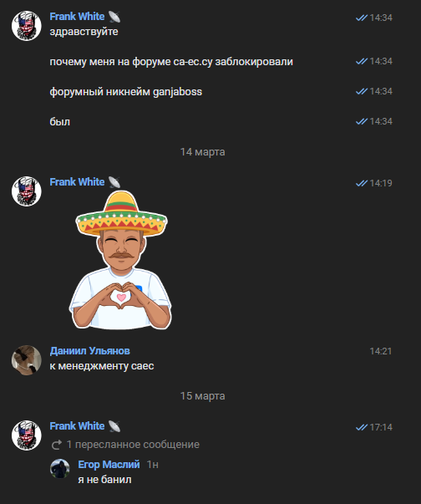Click the forwarded-message arrow icon
This screenshot has width=421, height=504.
pyautogui.click(x=57, y=445)
